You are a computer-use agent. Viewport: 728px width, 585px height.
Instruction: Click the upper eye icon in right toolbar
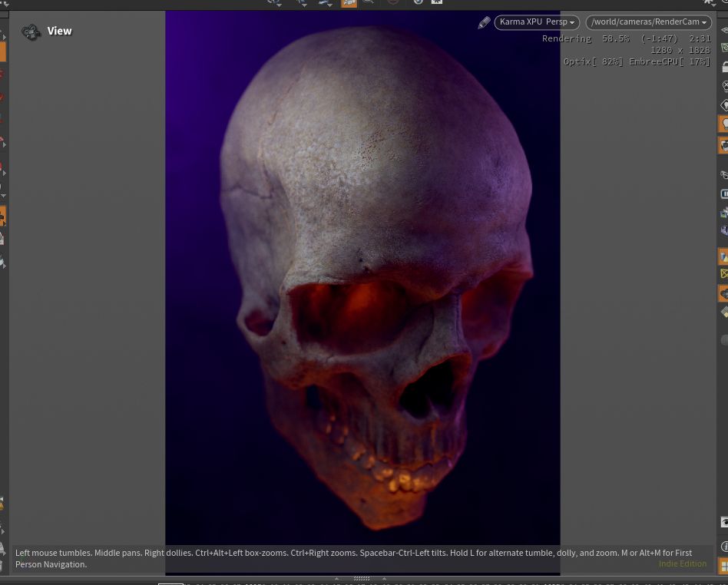(724, 175)
